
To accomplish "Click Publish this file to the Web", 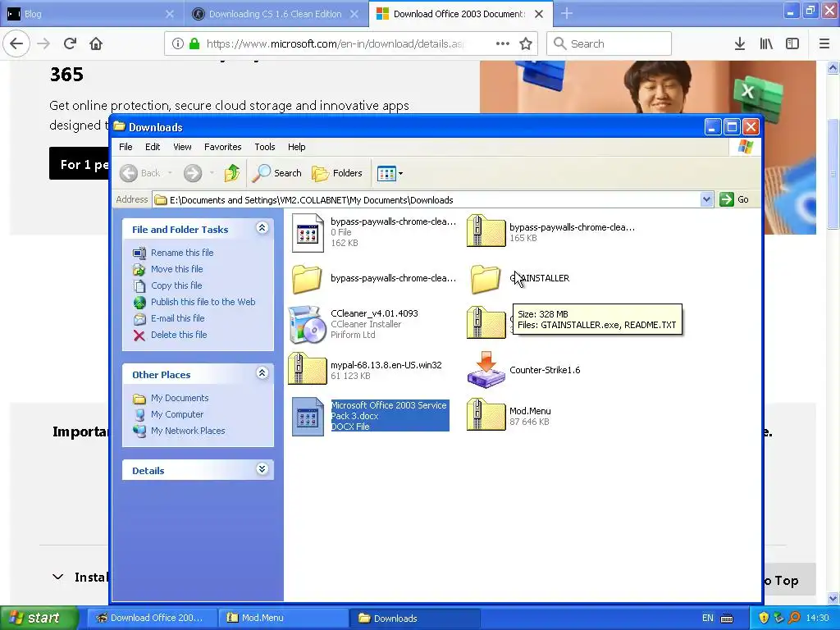I will pyautogui.click(x=203, y=302).
